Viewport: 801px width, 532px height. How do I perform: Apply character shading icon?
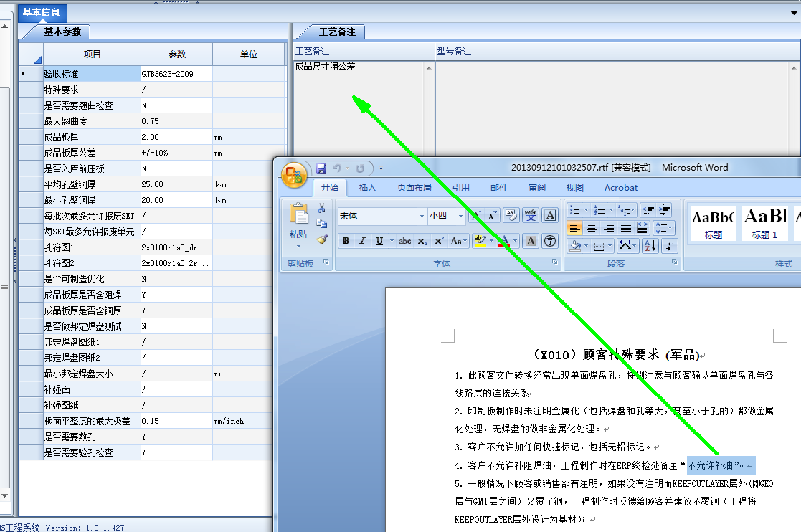pyautogui.click(x=531, y=241)
